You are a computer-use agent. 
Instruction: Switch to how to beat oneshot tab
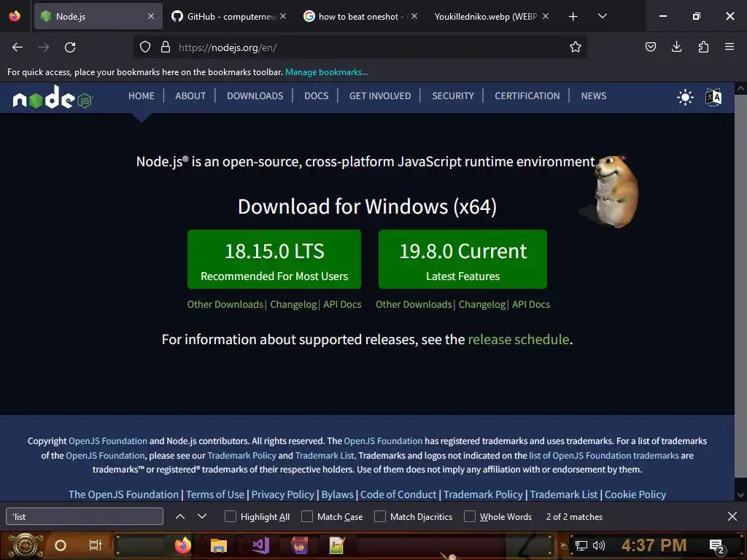click(x=360, y=16)
